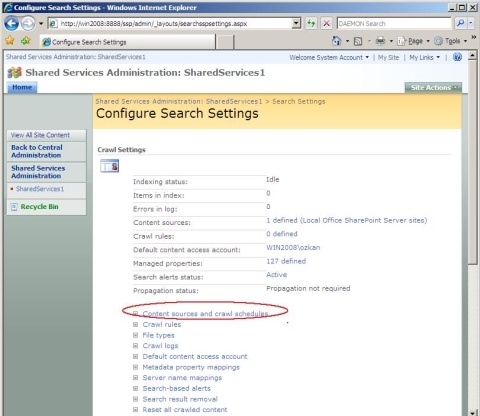Click the Add to Favorites icon

(26, 41)
